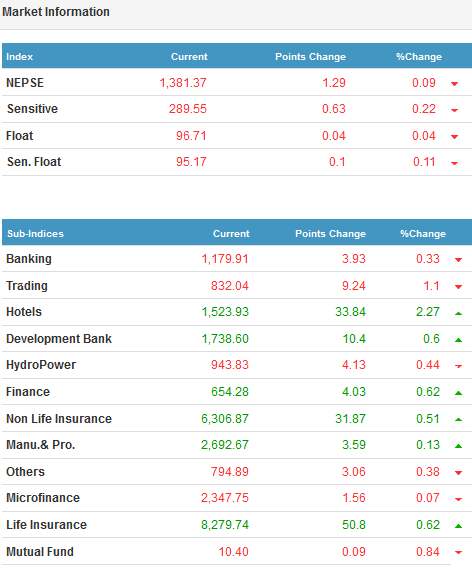Click the green up arrow in Finance row

coord(458,393)
